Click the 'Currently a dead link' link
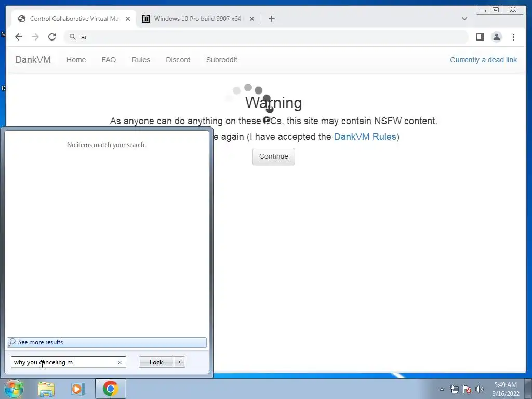Image resolution: width=532 pixels, height=399 pixels. click(x=483, y=60)
